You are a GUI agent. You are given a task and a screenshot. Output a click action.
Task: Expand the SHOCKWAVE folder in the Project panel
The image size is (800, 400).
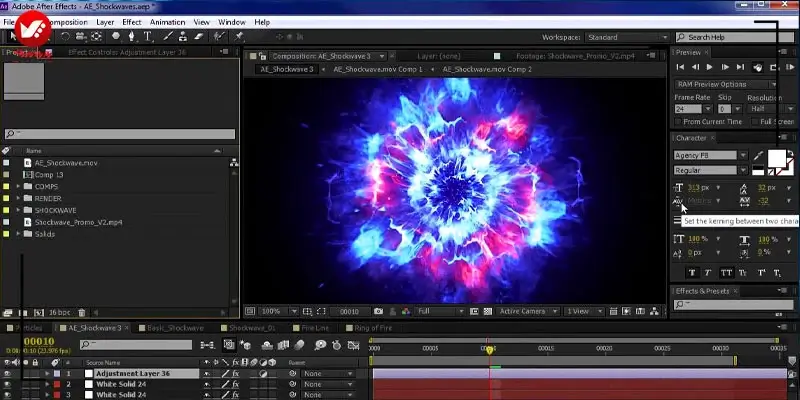[x=18, y=210]
